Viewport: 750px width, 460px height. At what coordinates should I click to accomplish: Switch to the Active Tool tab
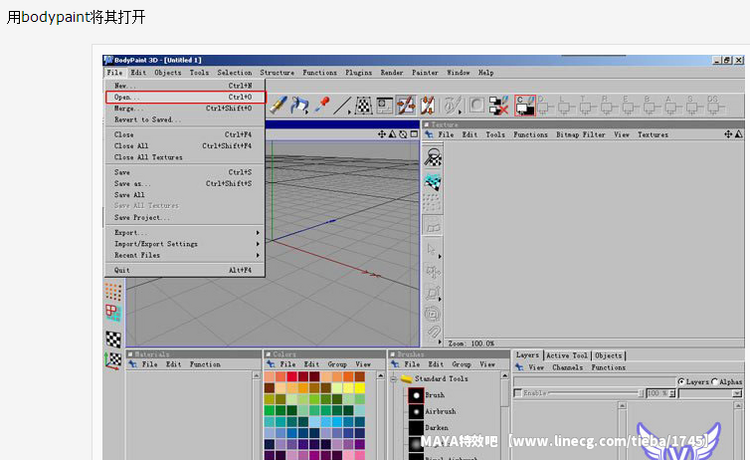pyautogui.click(x=566, y=355)
